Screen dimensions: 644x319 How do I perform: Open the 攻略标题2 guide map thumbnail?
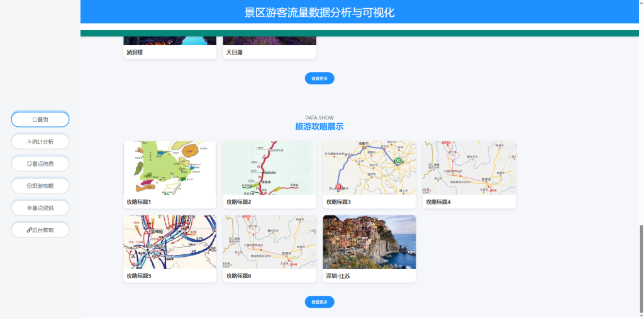click(269, 168)
